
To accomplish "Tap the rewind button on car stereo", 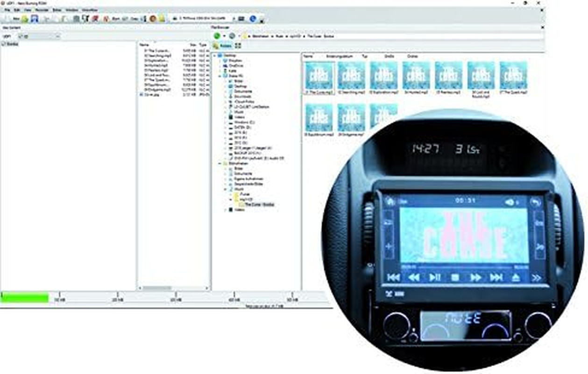I will 414,278.
